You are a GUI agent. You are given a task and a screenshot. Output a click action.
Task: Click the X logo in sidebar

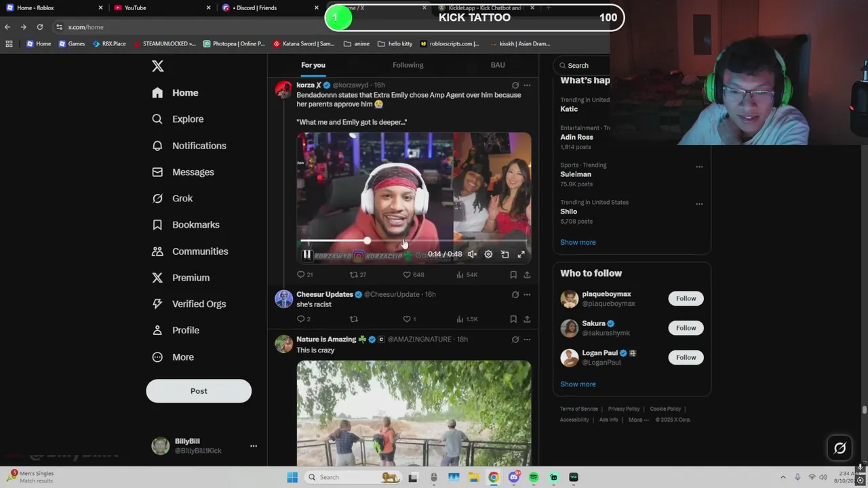pyautogui.click(x=157, y=66)
